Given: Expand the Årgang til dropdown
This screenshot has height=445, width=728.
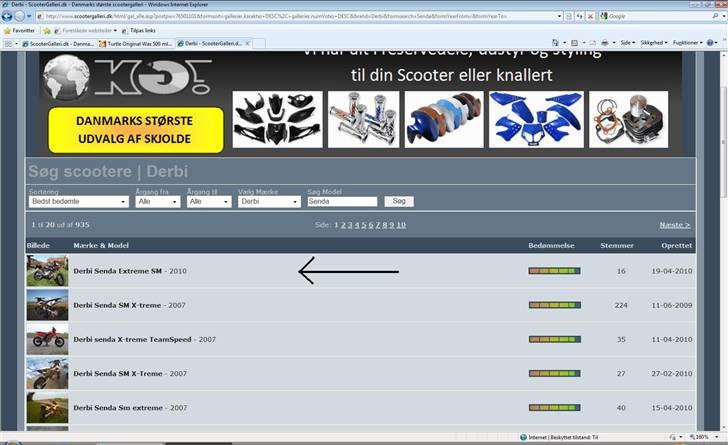Looking at the screenshot, I should pyautogui.click(x=209, y=201).
